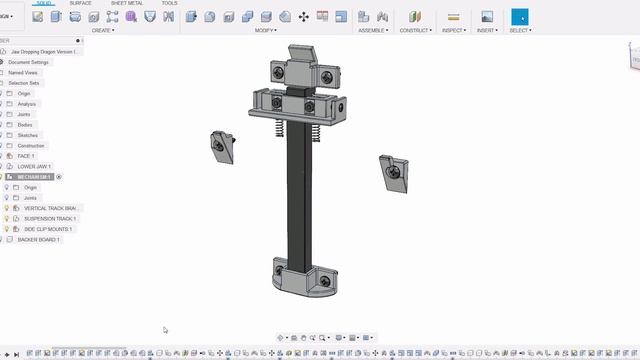Select the LOWER JAW 1 component
Screen dimensions: 640x360
click(34, 167)
